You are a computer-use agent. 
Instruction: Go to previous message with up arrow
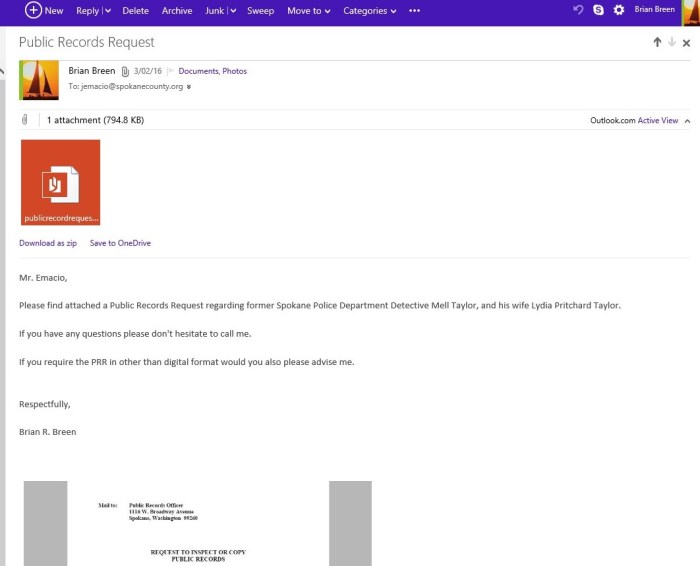coord(657,42)
